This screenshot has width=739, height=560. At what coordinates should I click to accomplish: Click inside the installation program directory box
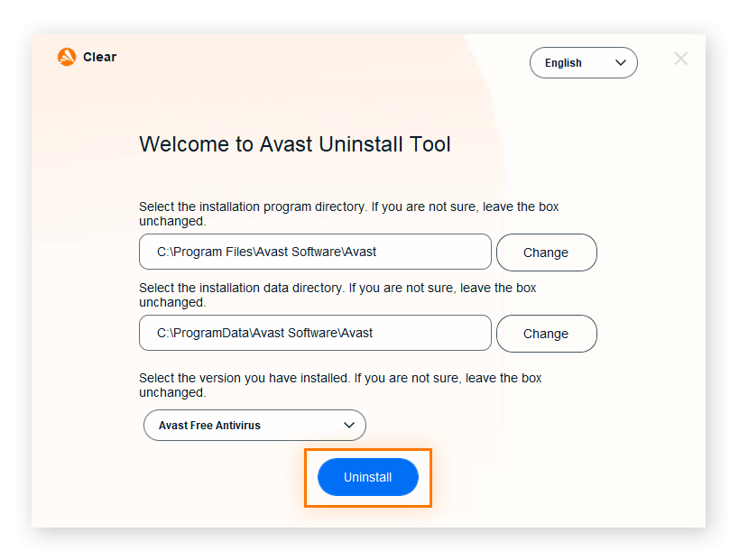(x=314, y=252)
